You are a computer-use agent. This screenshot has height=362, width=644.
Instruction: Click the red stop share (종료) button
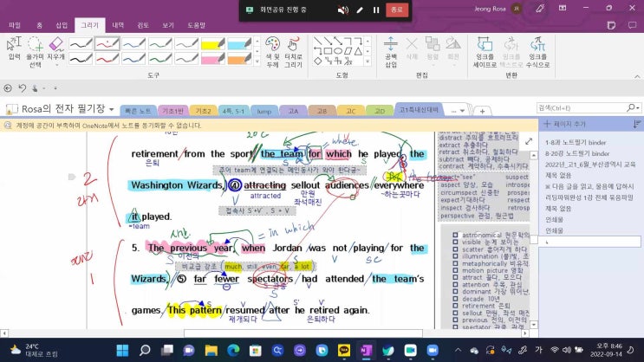click(398, 10)
